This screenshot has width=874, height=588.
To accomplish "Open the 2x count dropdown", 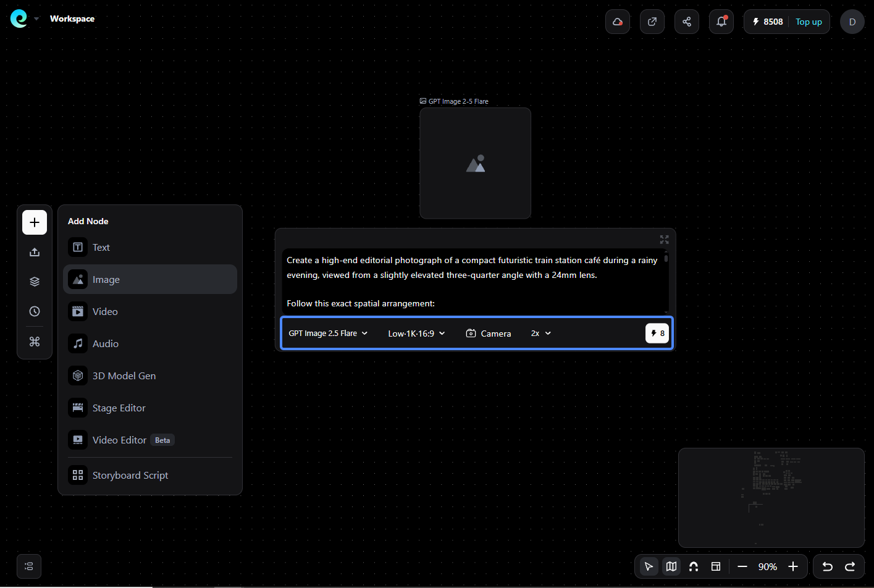I will click(x=541, y=334).
